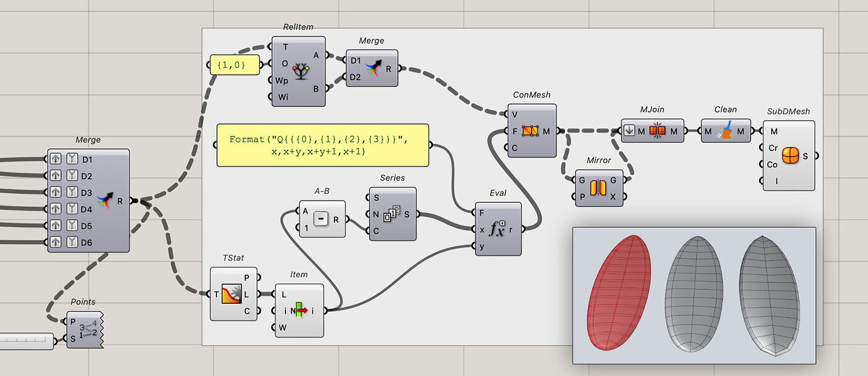Screen dimensions: 868x376
Task: Click the number slider at the bottom left
Action: coord(25,340)
